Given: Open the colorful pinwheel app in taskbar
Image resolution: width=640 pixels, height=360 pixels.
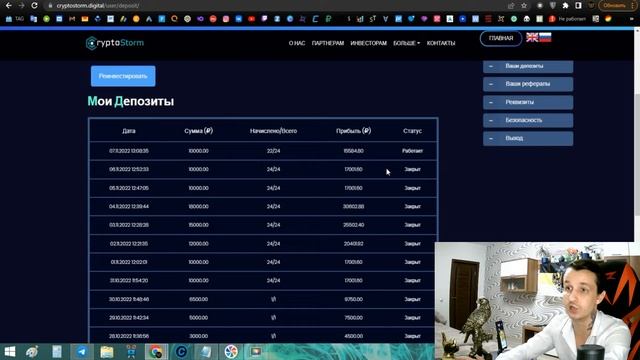Looking at the screenshot, I should pyautogui.click(x=231, y=351).
